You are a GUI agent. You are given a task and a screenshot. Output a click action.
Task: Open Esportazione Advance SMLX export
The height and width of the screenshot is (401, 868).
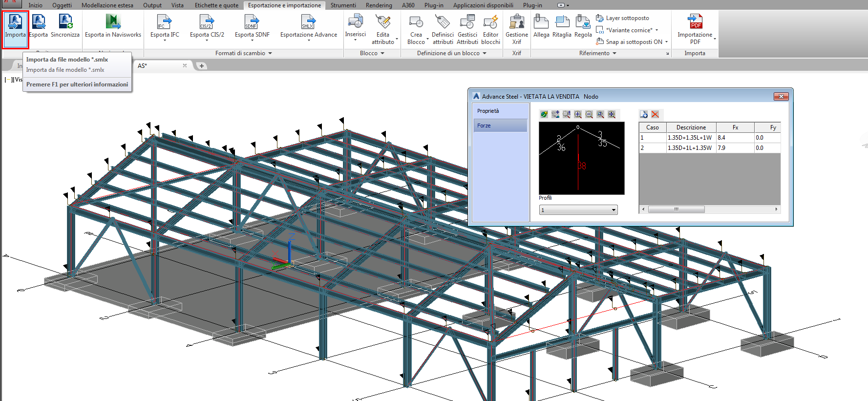click(309, 27)
